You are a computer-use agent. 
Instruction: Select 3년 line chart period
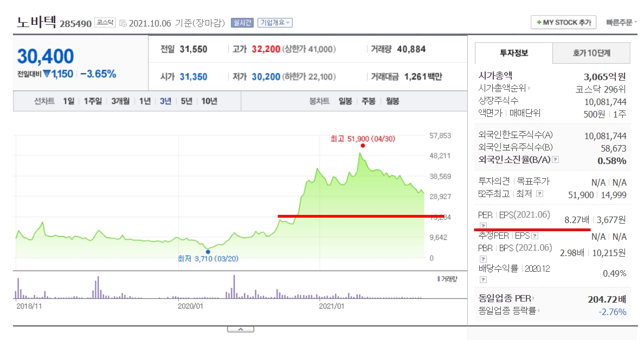[x=165, y=101]
